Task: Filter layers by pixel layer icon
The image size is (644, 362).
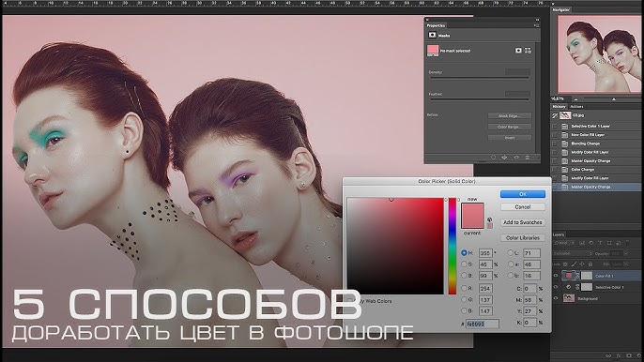Action: point(582,244)
